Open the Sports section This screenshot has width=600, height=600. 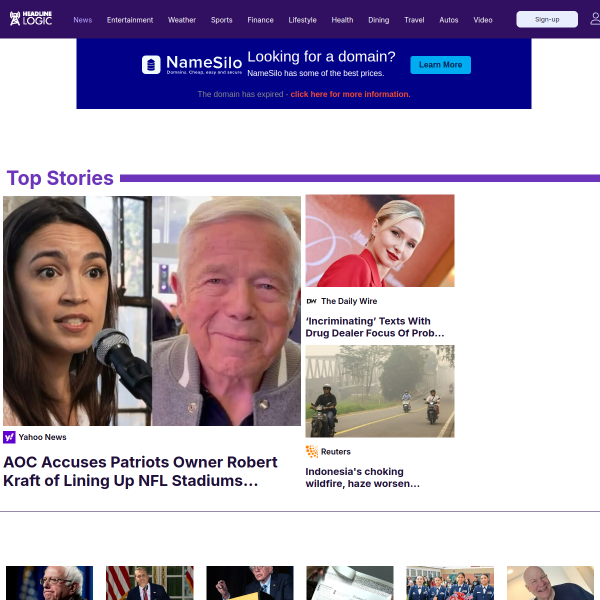222,20
